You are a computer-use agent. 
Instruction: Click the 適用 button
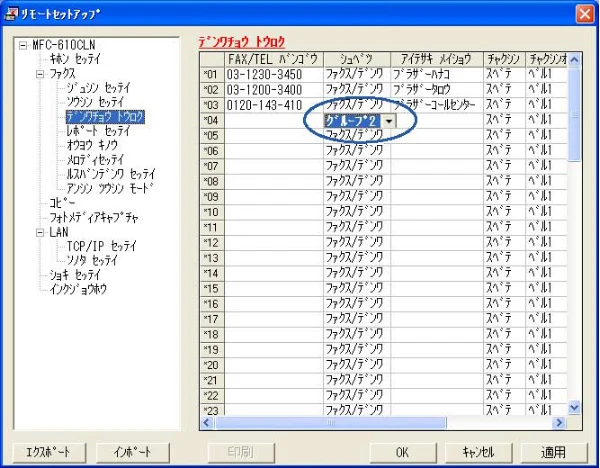coord(554,452)
